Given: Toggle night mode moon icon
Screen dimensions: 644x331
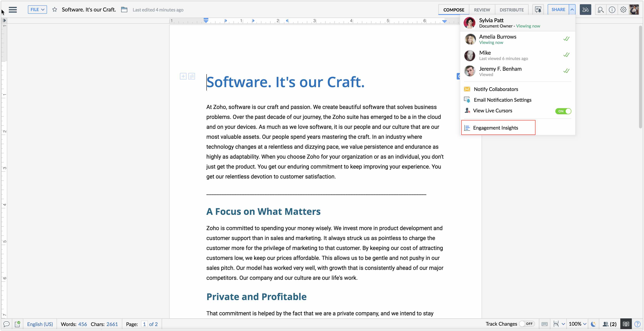Looking at the screenshot, I should (x=593, y=324).
